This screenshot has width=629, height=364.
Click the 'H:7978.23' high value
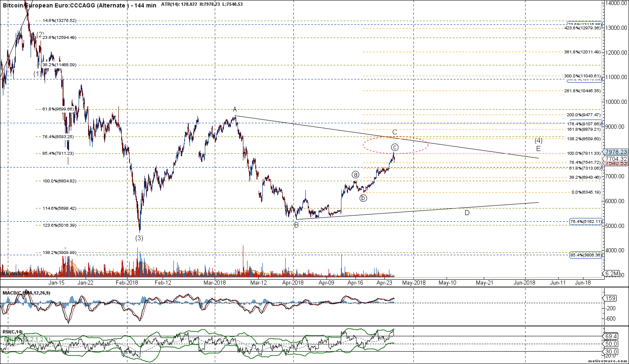[x=210, y=5]
